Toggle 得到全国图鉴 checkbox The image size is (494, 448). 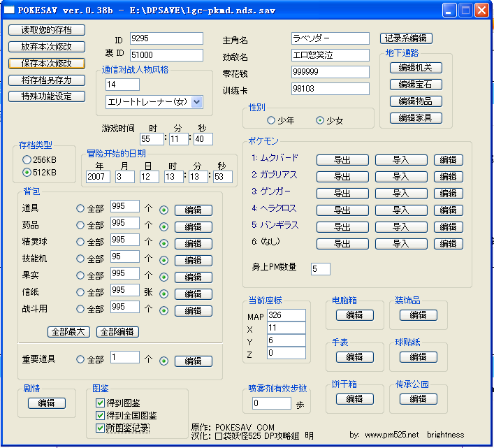coord(100,416)
